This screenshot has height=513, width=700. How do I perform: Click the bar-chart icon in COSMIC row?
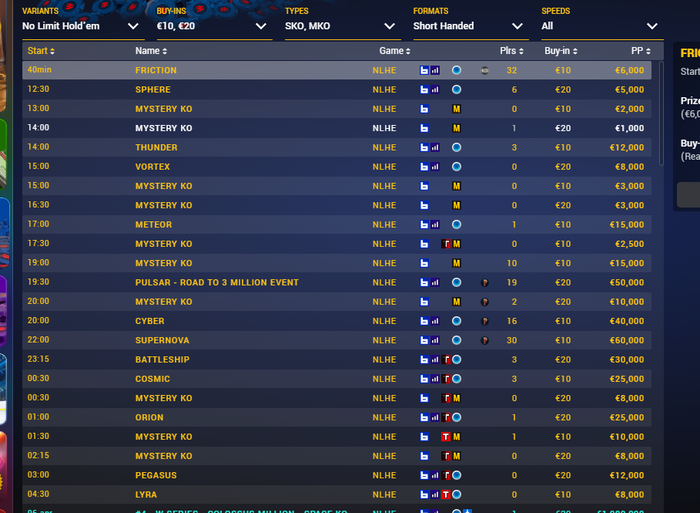[x=435, y=379]
